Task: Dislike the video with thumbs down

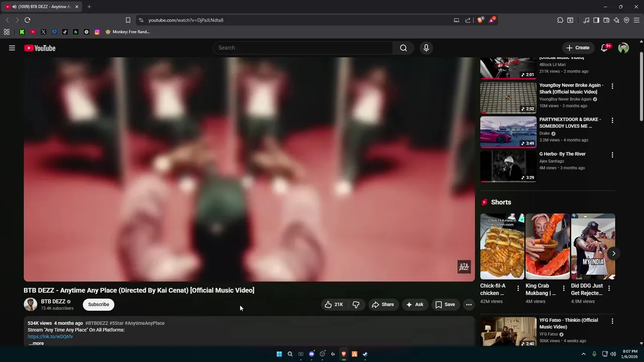Action: [356, 304]
